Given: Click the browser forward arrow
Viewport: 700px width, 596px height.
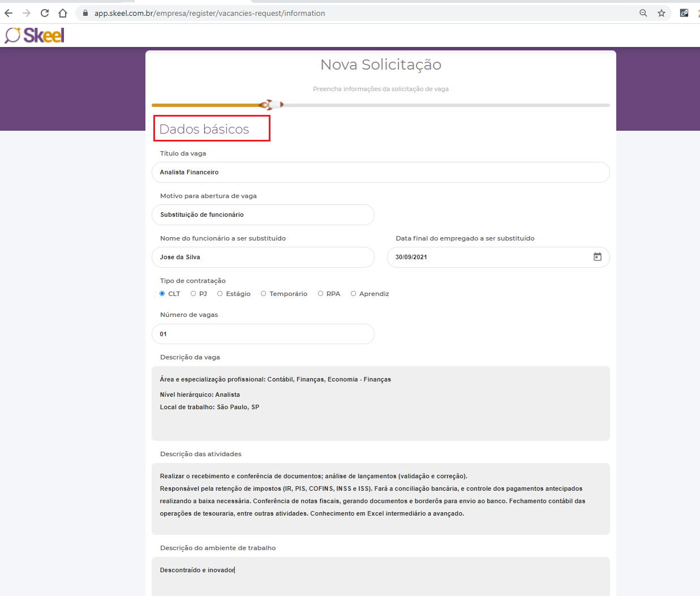Looking at the screenshot, I should (27, 13).
